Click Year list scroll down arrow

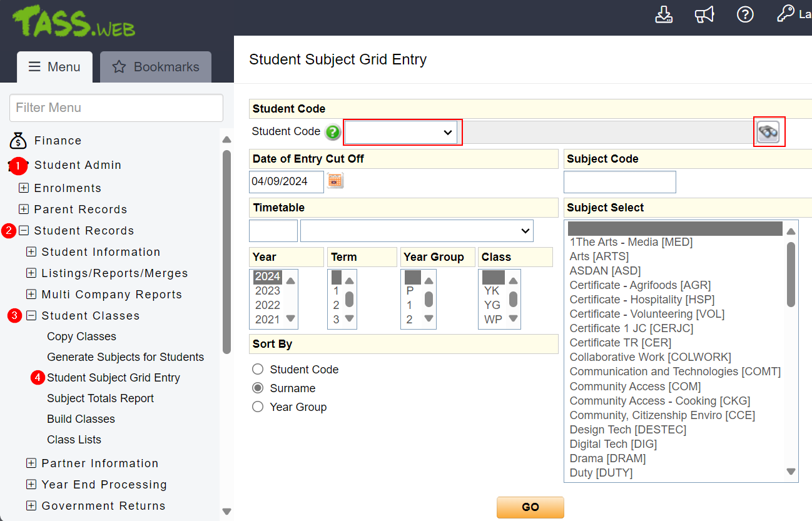pyautogui.click(x=290, y=318)
